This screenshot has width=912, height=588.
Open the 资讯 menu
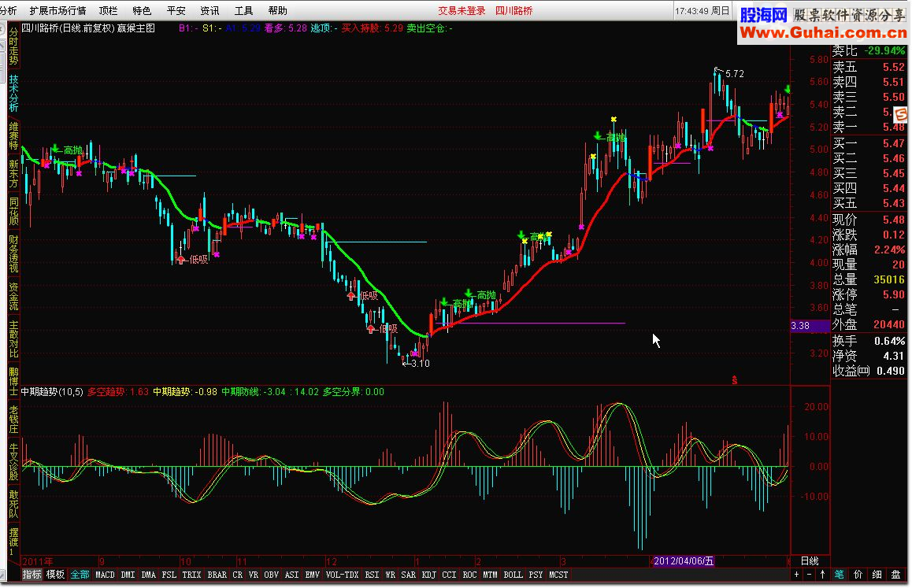click(210, 10)
